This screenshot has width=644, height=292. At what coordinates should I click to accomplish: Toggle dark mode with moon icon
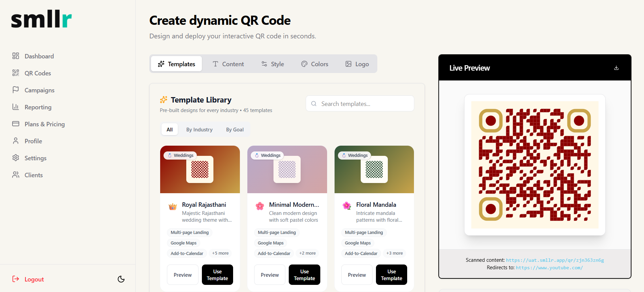point(121,279)
